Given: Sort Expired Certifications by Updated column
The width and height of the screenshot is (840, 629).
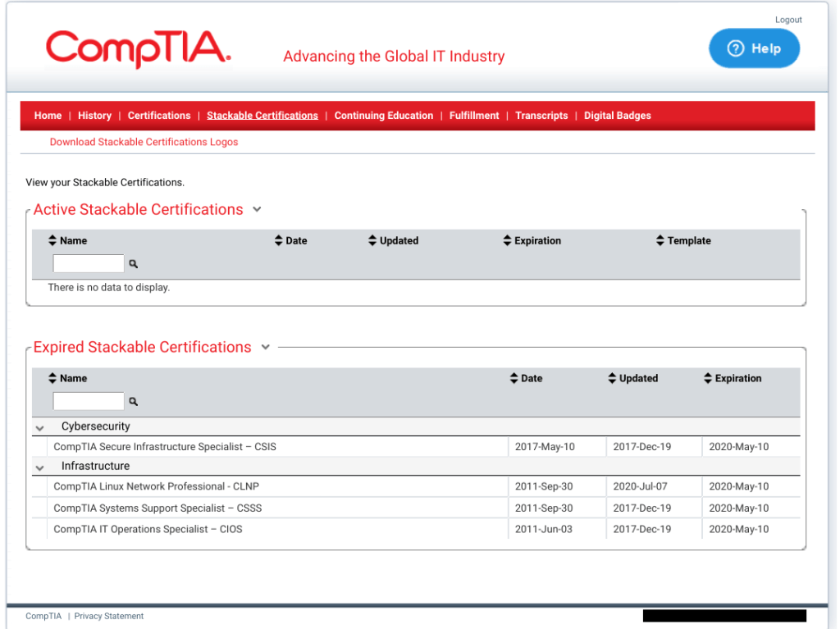Looking at the screenshot, I should pos(632,379).
